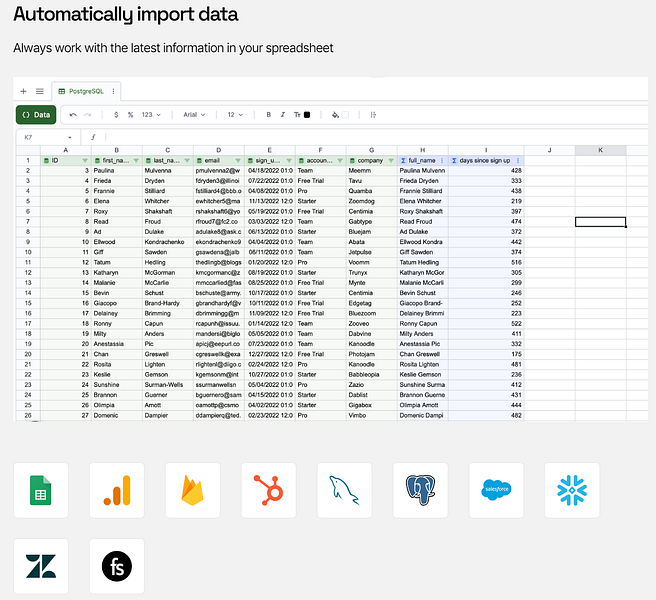Image resolution: width=656 pixels, height=600 pixels.
Task: Click company cell Photojam
Action: pos(372,354)
